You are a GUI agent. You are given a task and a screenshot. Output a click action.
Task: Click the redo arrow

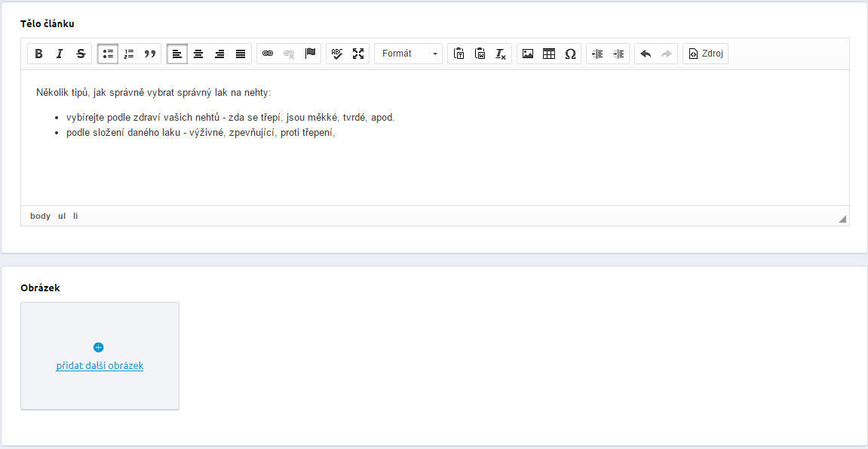click(x=667, y=54)
